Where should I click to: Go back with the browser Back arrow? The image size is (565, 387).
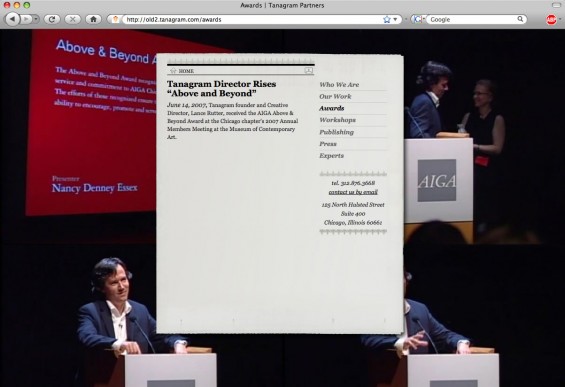pyautogui.click(x=12, y=19)
